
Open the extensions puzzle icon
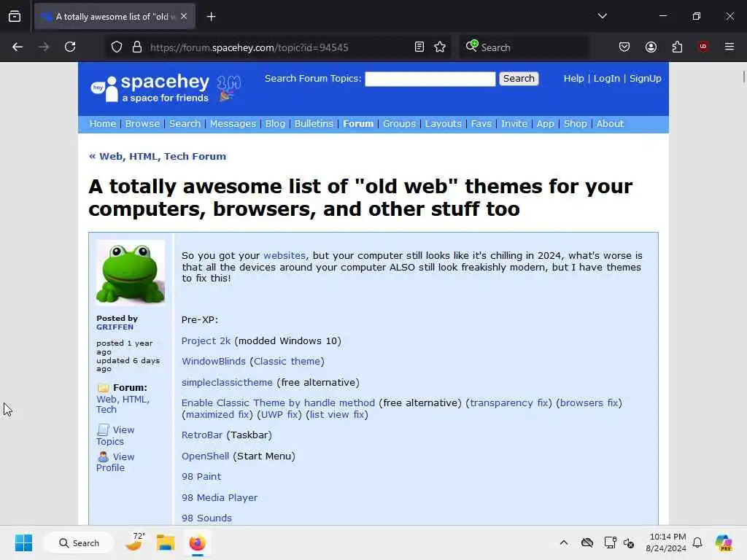(x=677, y=47)
